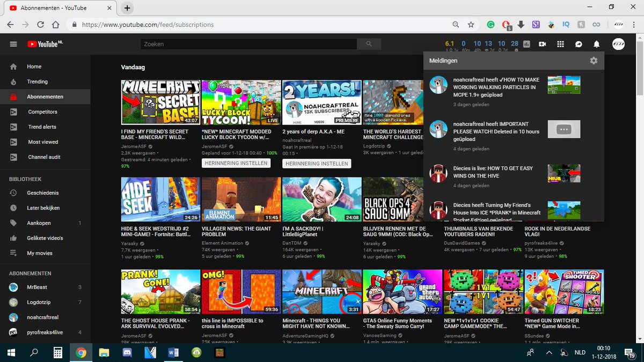Open Logdotzip channel subscription
The width and height of the screenshot is (644, 362).
(x=45, y=302)
